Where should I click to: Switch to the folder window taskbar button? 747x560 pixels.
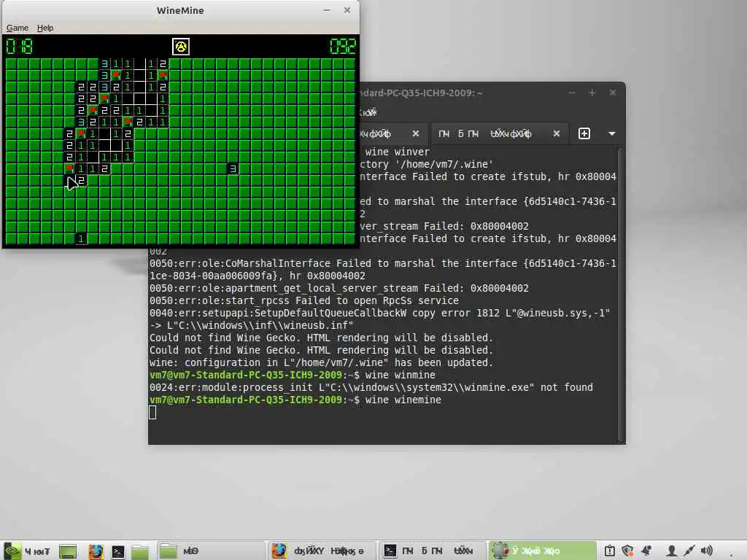[x=209, y=551]
